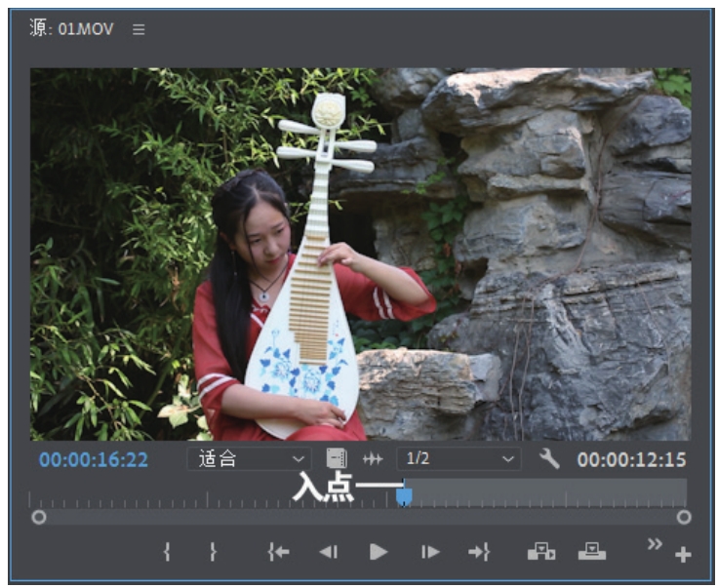719x588 pixels.
Task: Click the Go to In point button
Action: 279,552
